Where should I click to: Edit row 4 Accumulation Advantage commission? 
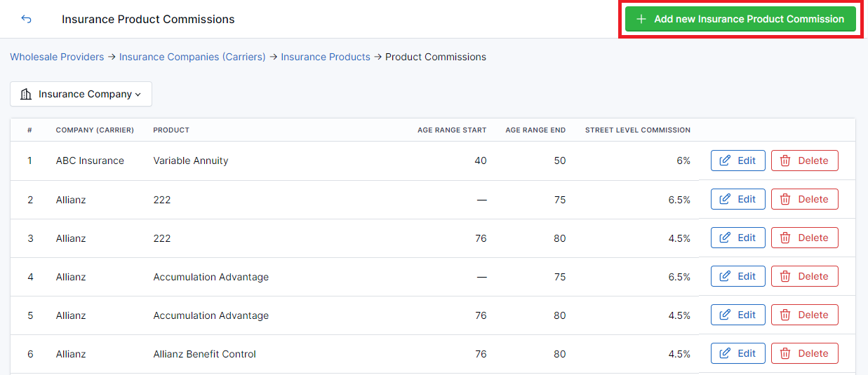pos(737,276)
